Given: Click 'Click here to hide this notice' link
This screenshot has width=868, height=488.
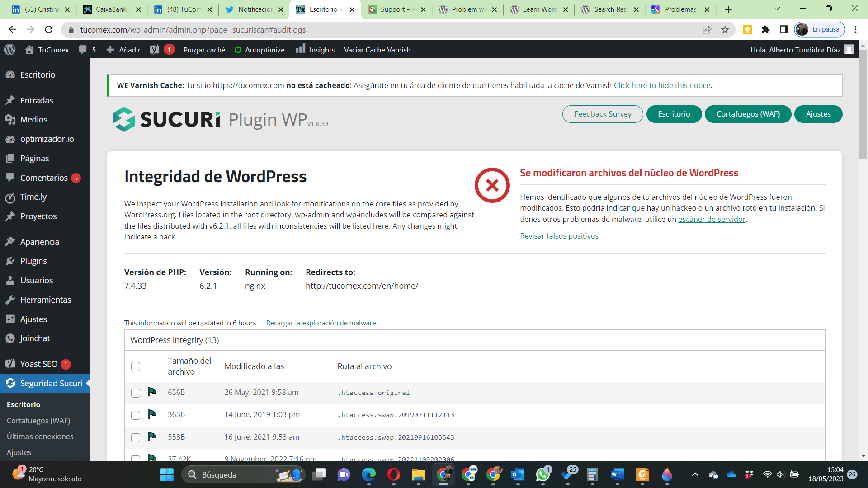Looking at the screenshot, I should [662, 85].
